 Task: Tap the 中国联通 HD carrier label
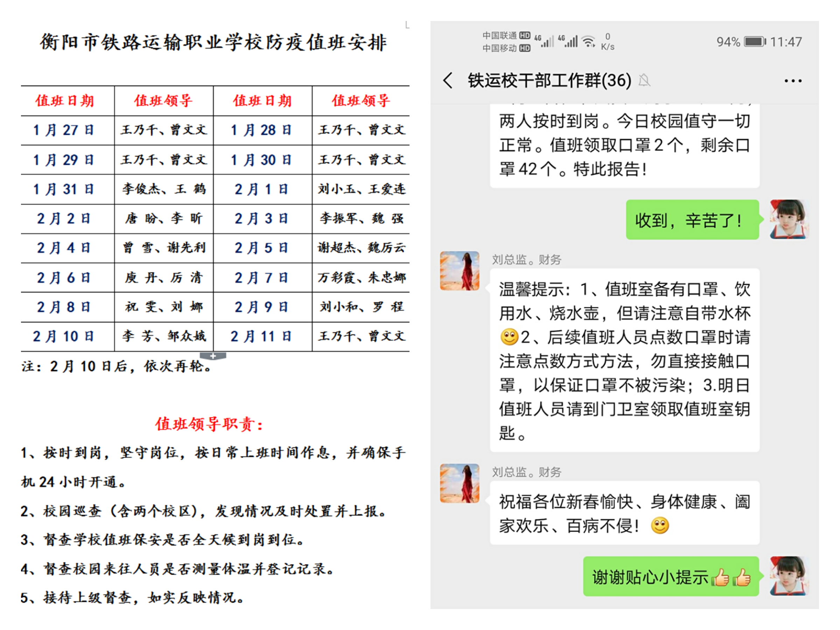(x=506, y=36)
